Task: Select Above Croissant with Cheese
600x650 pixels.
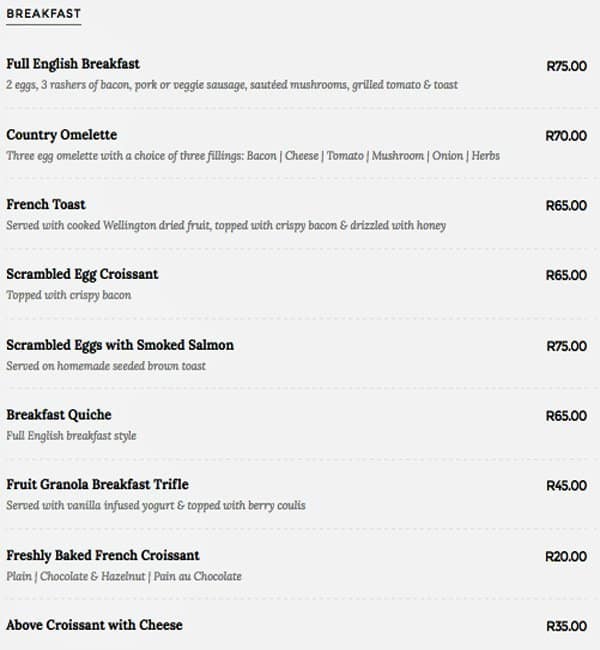Action: (94, 625)
